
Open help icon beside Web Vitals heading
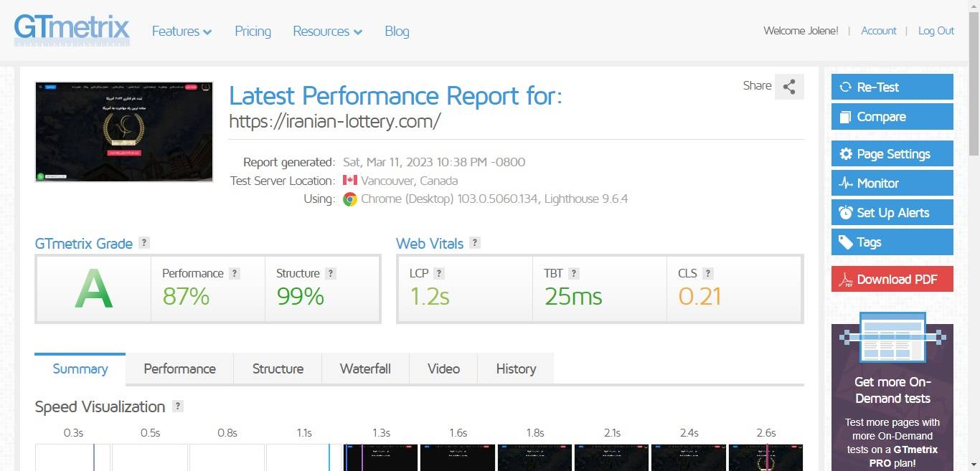pyautogui.click(x=474, y=242)
